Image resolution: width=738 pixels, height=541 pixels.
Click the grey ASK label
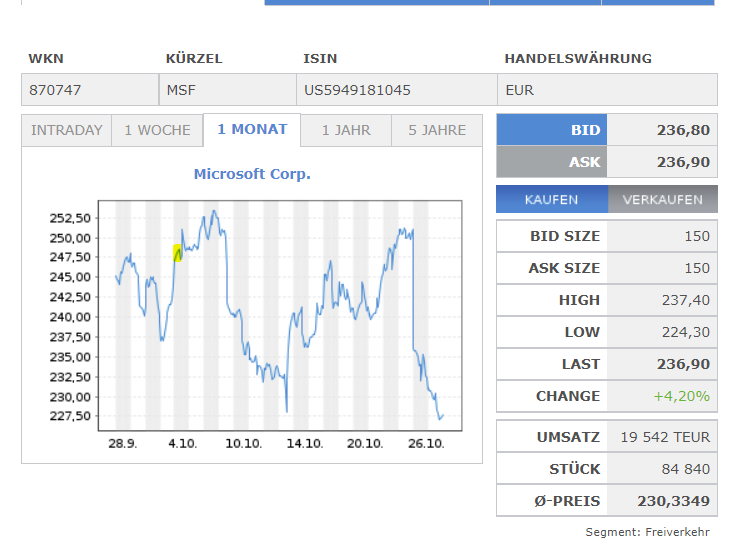[552, 161]
